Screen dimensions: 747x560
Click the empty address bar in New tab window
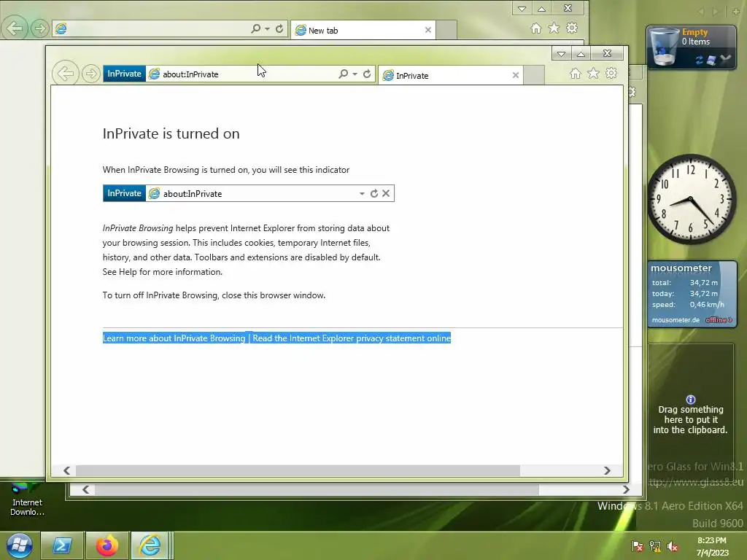(152, 28)
